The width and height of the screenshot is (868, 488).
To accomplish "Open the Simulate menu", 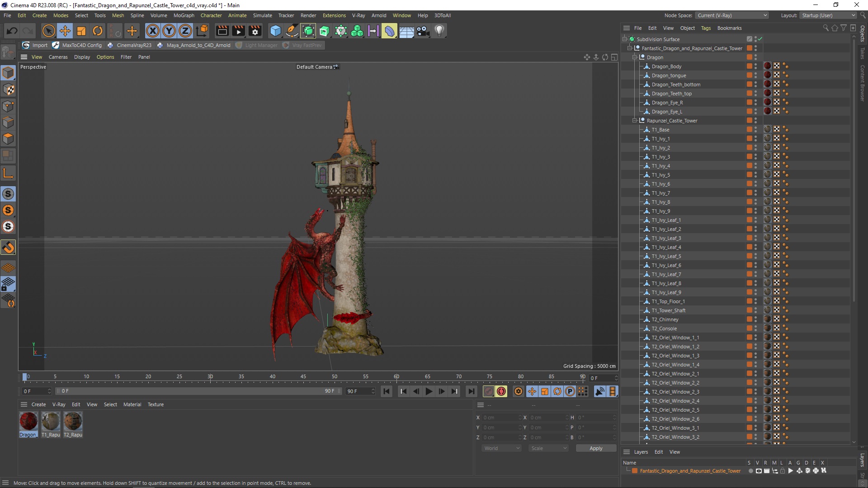I will [262, 15].
